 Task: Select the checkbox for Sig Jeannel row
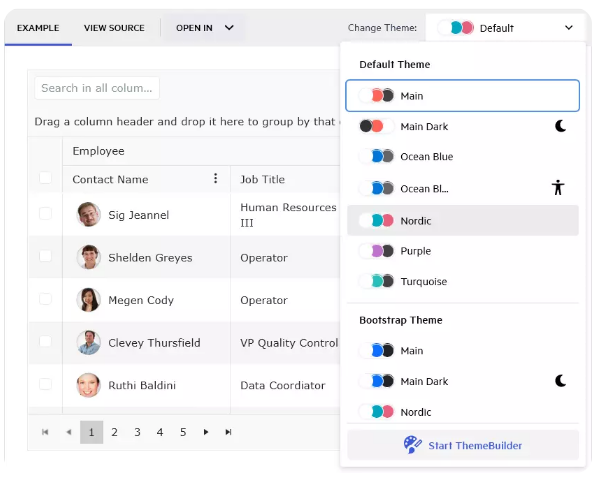[x=45, y=214]
